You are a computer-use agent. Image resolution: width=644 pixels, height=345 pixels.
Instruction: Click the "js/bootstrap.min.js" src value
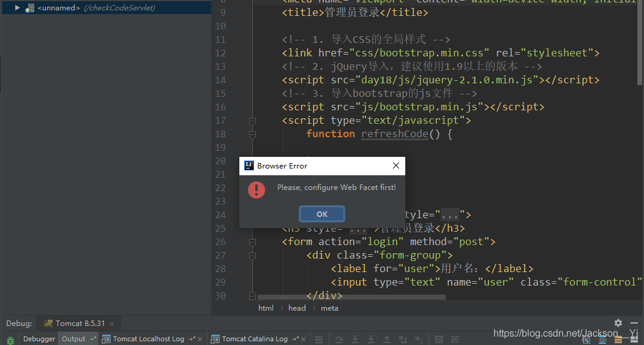point(419,107)
